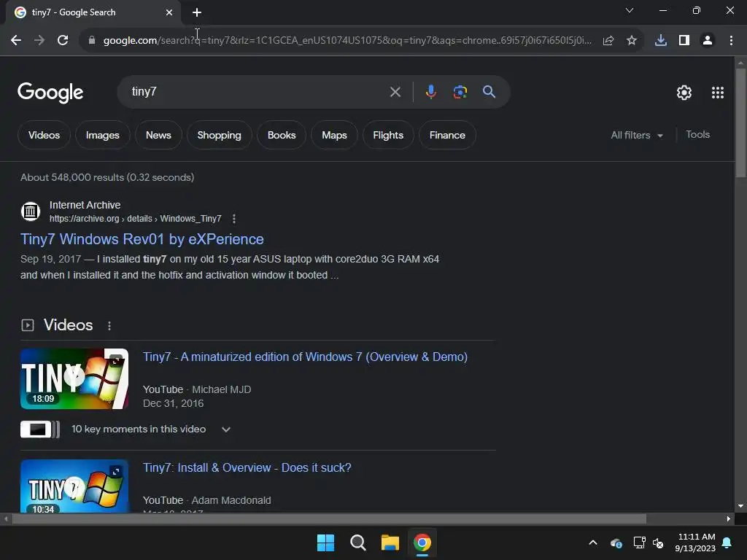Switch to Finance filter
Viewport: 747px width, 560px height.
coord(447,135)
